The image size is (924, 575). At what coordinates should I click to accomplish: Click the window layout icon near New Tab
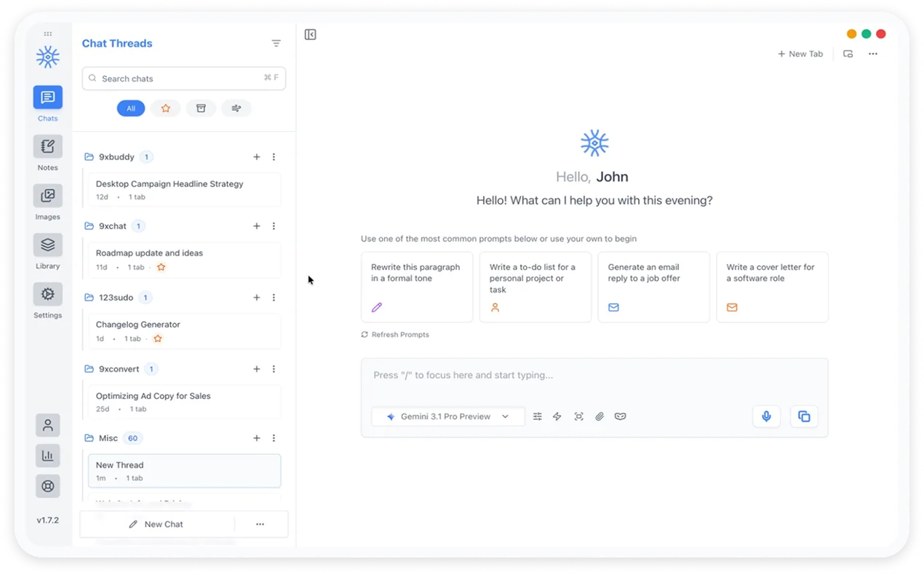click(848, 54)
